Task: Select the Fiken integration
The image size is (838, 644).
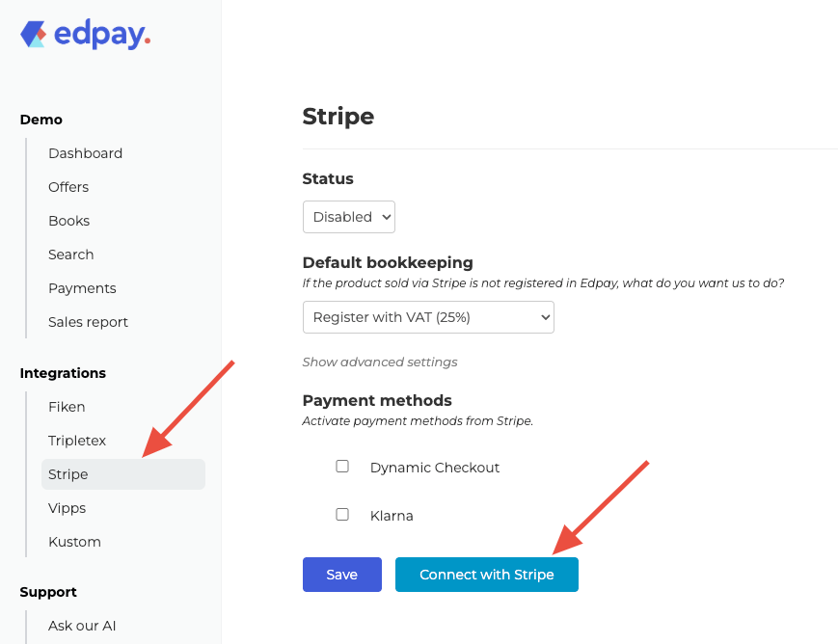Action: (x=67, y=407)
